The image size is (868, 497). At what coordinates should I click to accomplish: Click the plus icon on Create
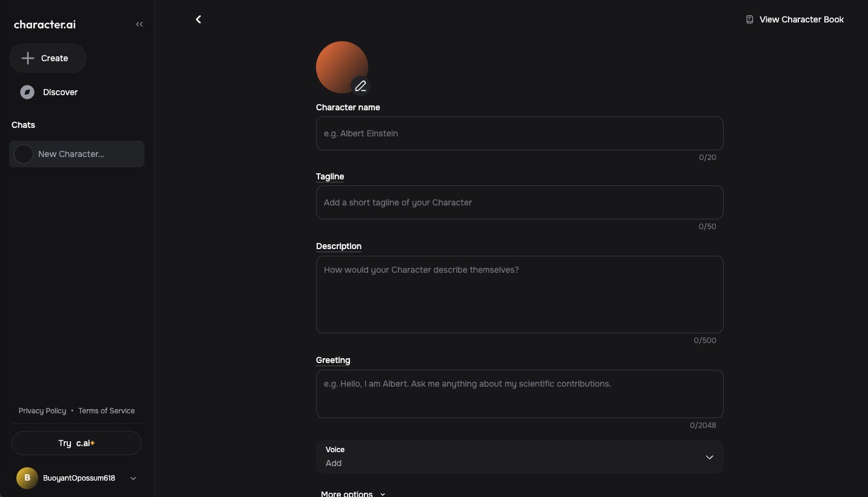[x=27, y=58]
